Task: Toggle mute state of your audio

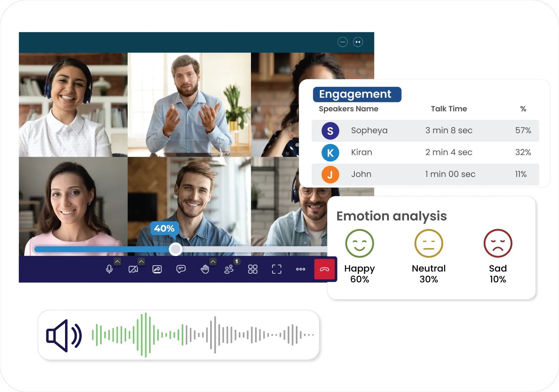Action: [110, 269]
